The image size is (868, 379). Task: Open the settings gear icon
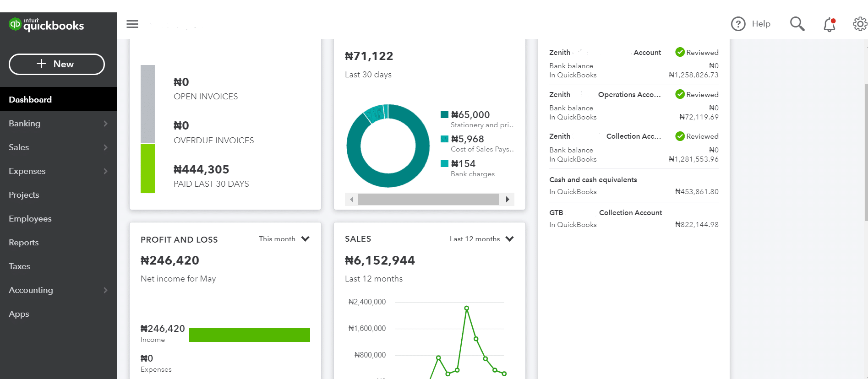860,24
